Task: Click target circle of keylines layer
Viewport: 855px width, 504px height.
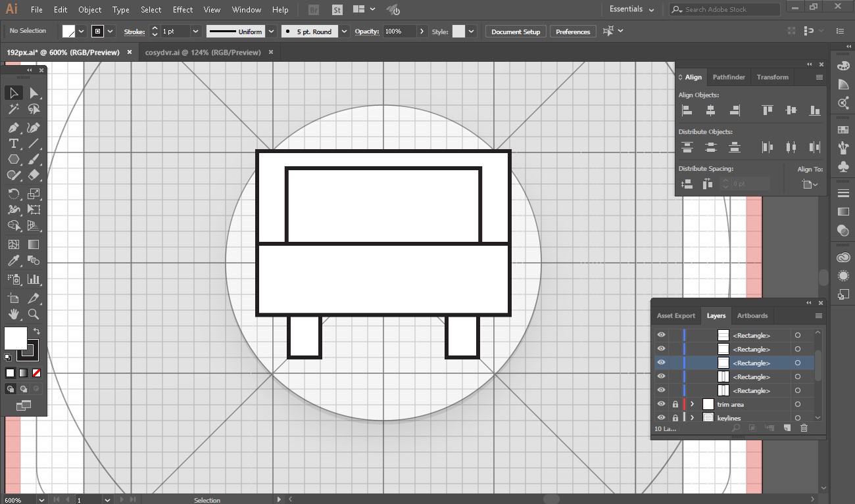Action: [x=798, y=418]
